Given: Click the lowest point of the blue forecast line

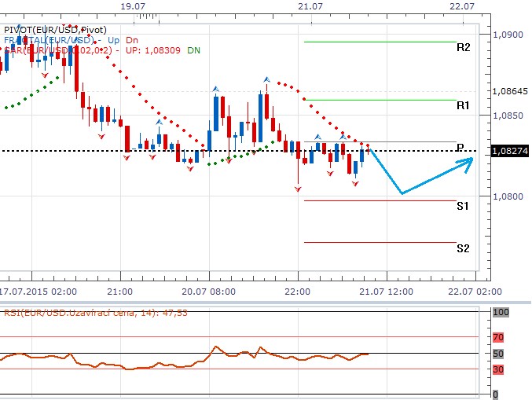Looking at the screenshot, I should pyautogui.click(x=401, y=193).
